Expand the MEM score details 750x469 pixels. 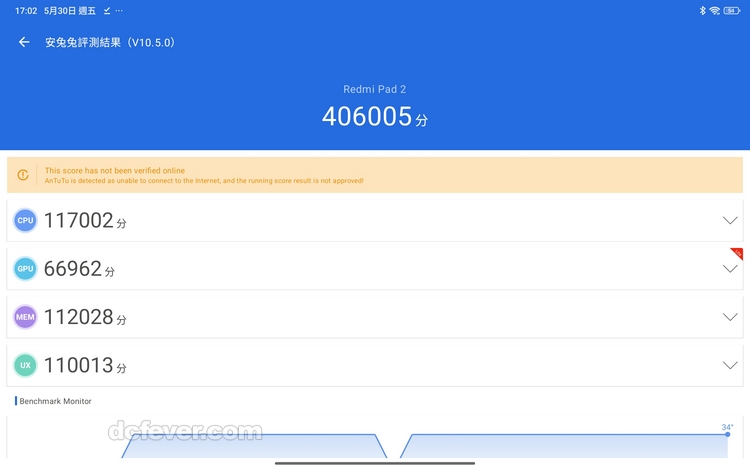click(x=730, y=317)
